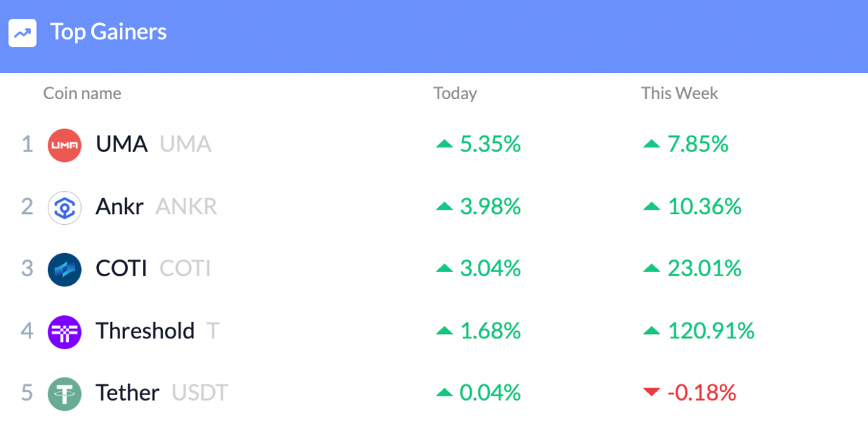Image resolution: width=868 pixels, height=444 pixels.
Task: Select the COTI coin name
Action: click(122, 269)
